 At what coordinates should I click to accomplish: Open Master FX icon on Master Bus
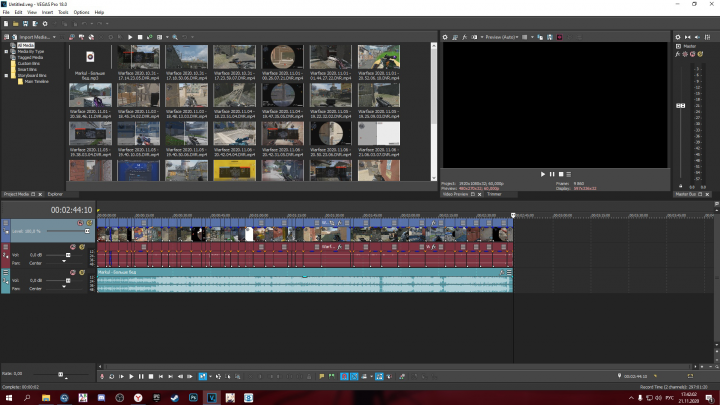tap(678, 54)
